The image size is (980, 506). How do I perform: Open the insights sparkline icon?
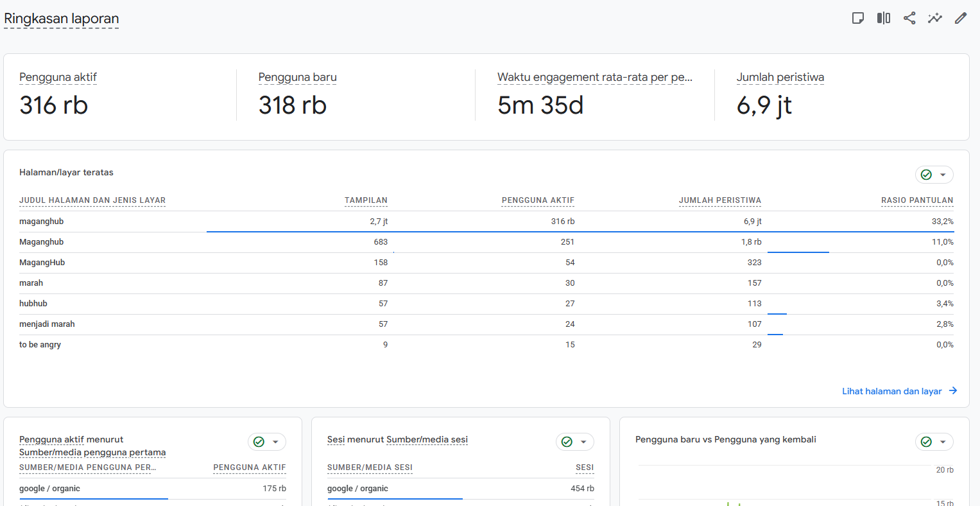tap(935, 18)
